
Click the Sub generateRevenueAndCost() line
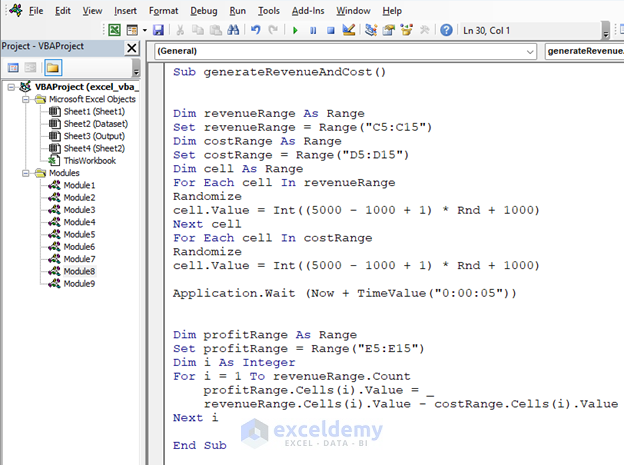[279, 72]
